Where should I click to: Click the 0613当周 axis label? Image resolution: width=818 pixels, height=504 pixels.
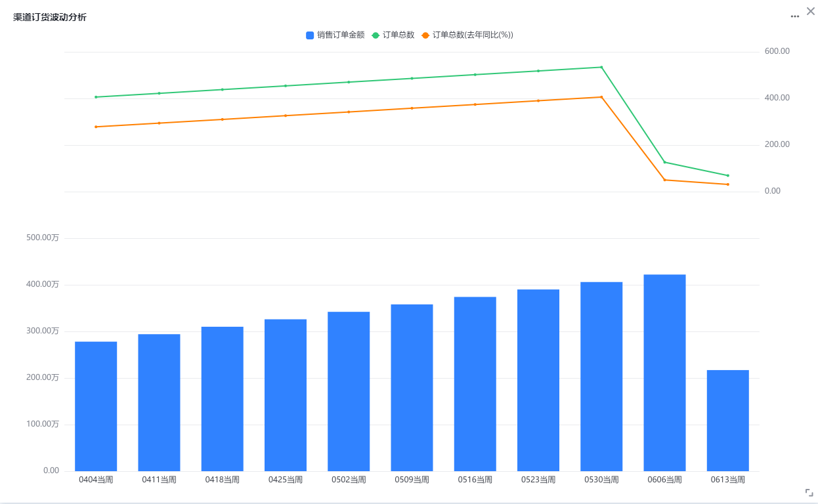[728, 480]
